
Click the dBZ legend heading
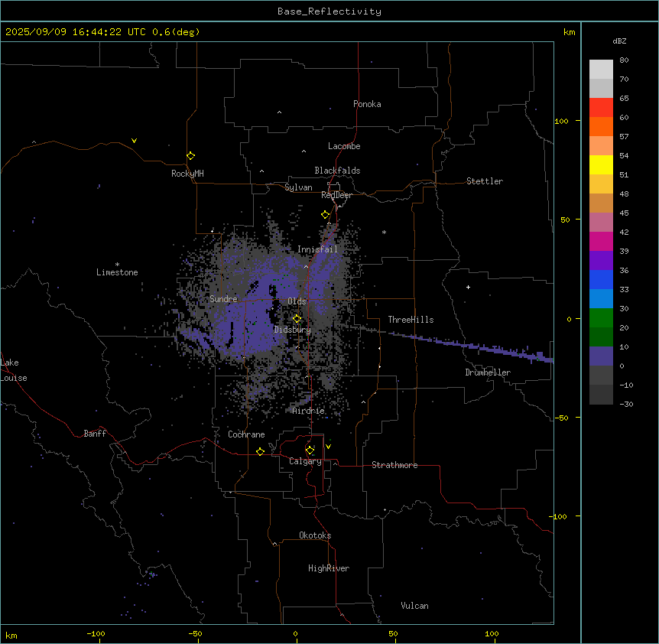coord(619,41)
